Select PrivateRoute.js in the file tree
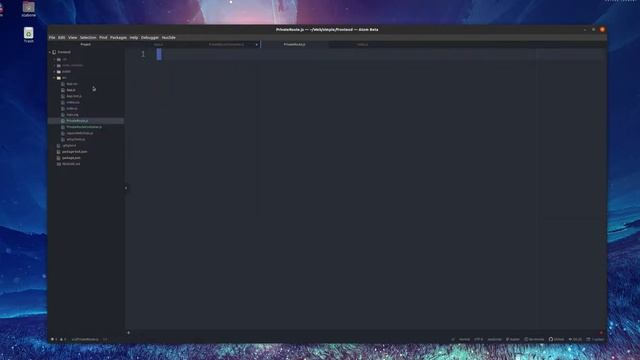The height and width of the screenshot is (360, 640). (x=77, y=121)
